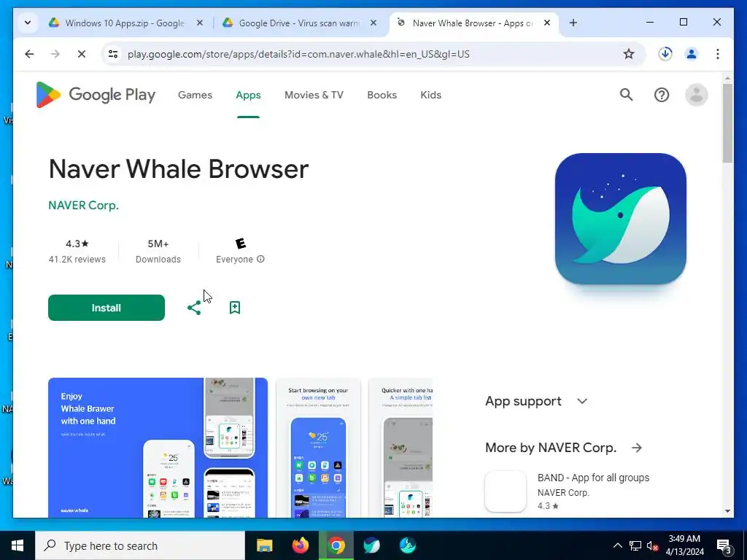The height and width of the screenshot is (560, 747).
Task: Share the Naver Whale Browser app
Action: (x=194, y=308)
